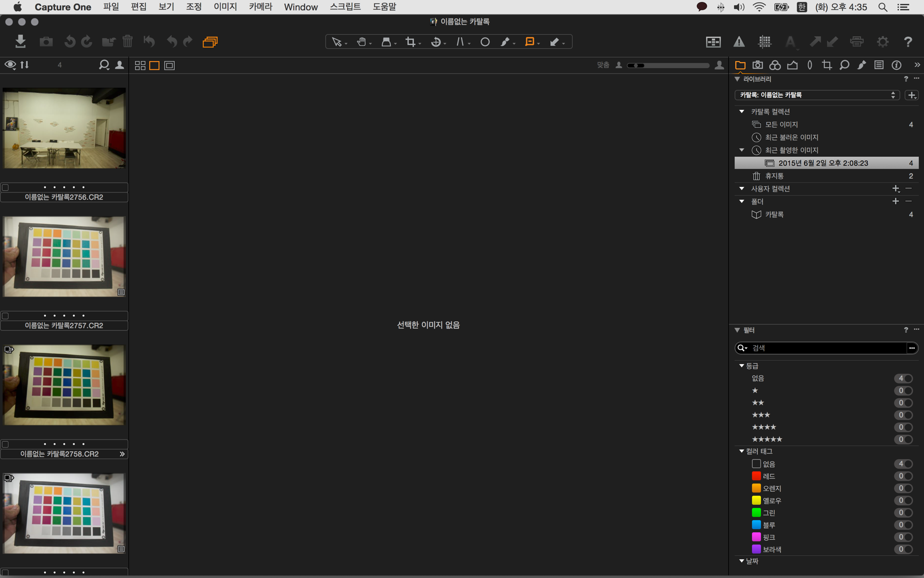
Task: Open the Color tool tab
Action: (775, 65)
